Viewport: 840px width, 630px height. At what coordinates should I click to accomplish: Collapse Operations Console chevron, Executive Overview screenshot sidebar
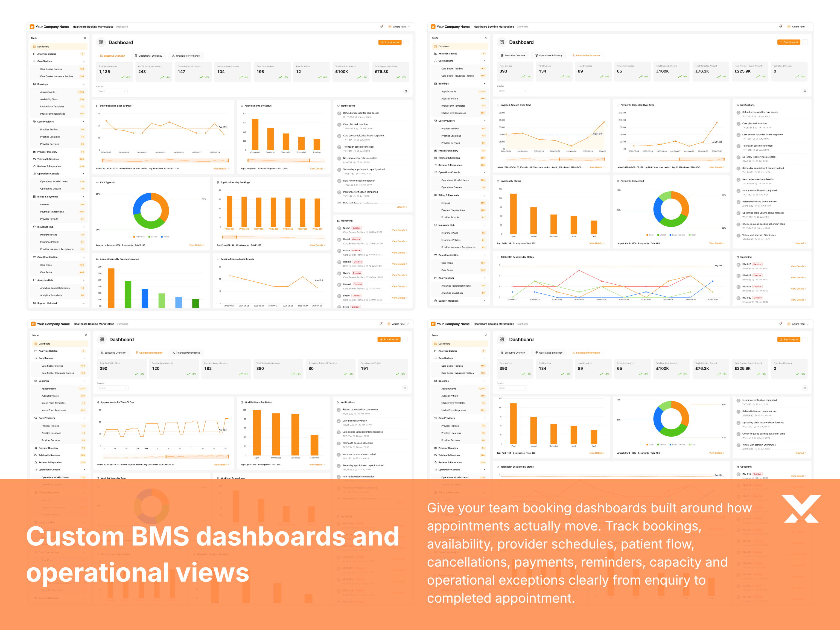(84, 174)
